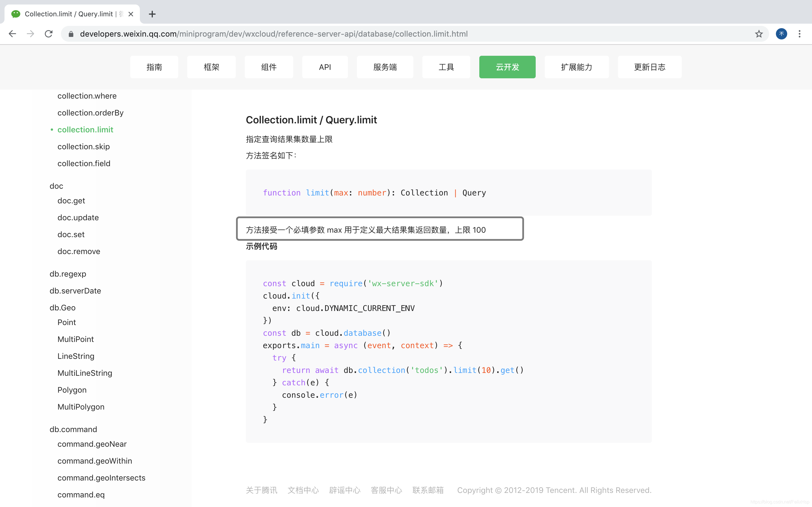812x507 pixels.
Task: Navigate to collection.where page
Action: point(87,96)
